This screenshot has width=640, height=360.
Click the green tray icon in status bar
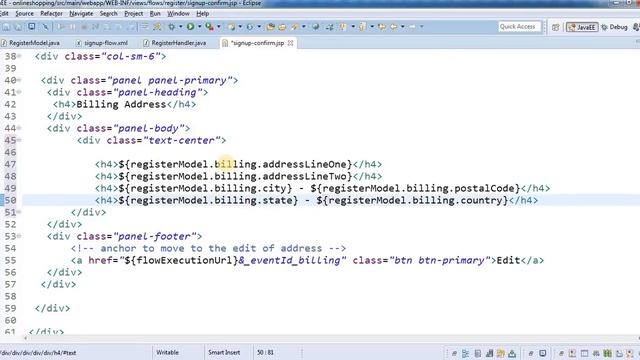coord(512,353)
